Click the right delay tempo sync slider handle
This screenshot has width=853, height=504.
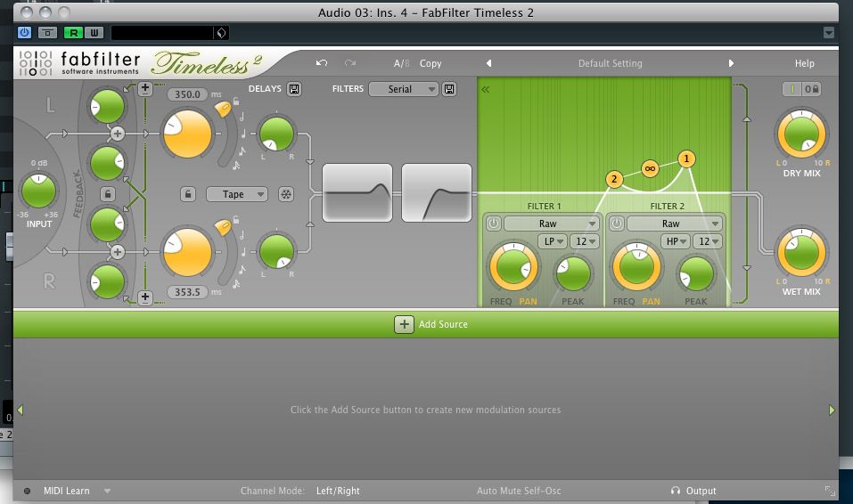pyautogui.click(x=223, y=227)
